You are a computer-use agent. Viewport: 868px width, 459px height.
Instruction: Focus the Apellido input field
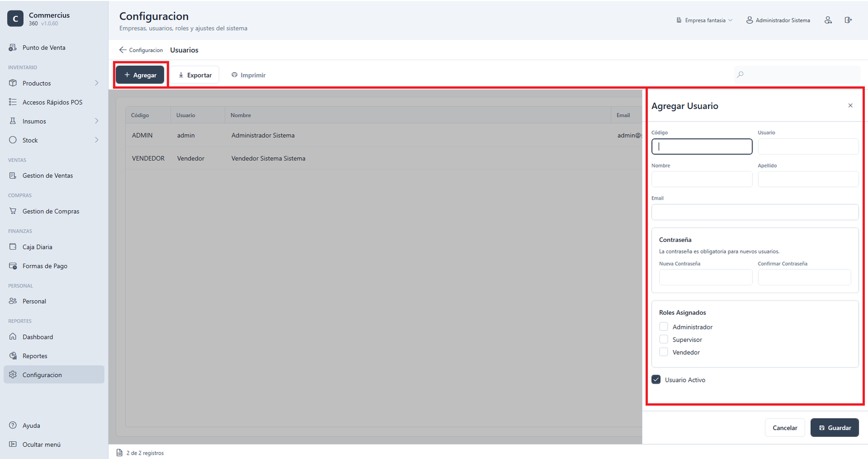click(808, 179)
